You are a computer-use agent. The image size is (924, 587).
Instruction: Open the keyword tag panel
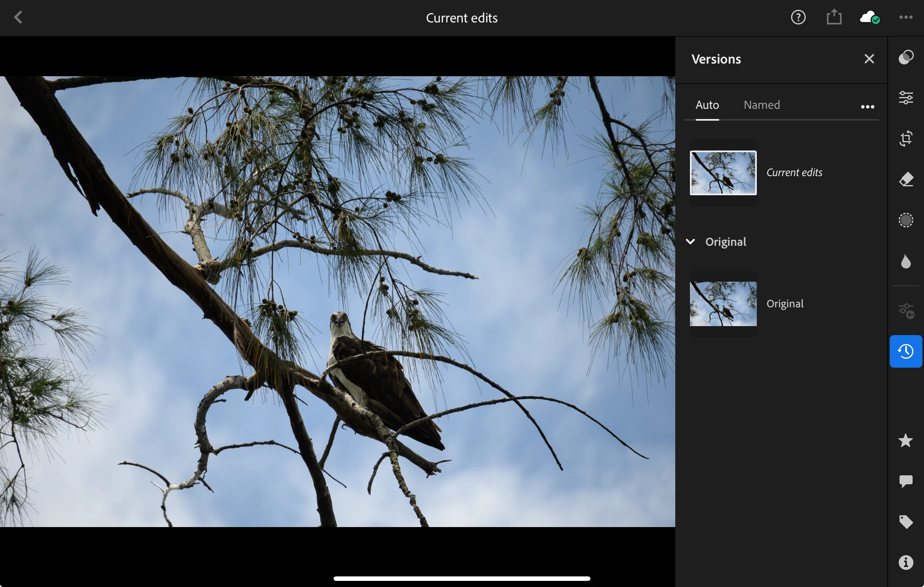[x=906, y=522]
